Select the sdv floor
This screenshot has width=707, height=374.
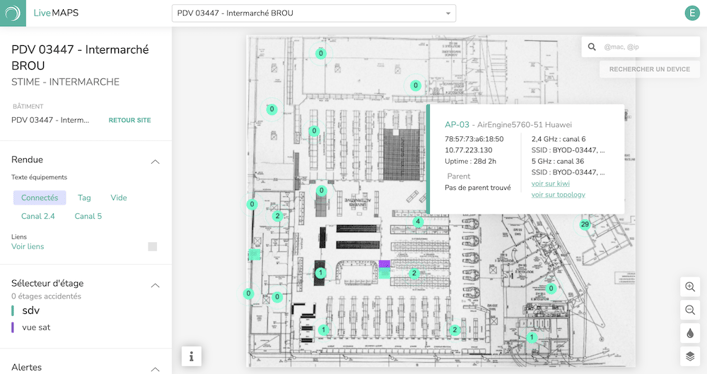31,310
